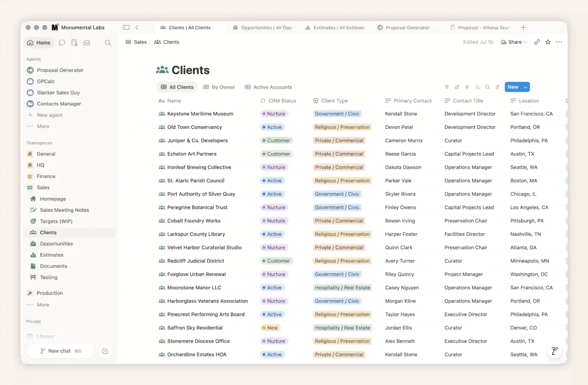Open Keystone Maritime Museum record

point(200,114)
